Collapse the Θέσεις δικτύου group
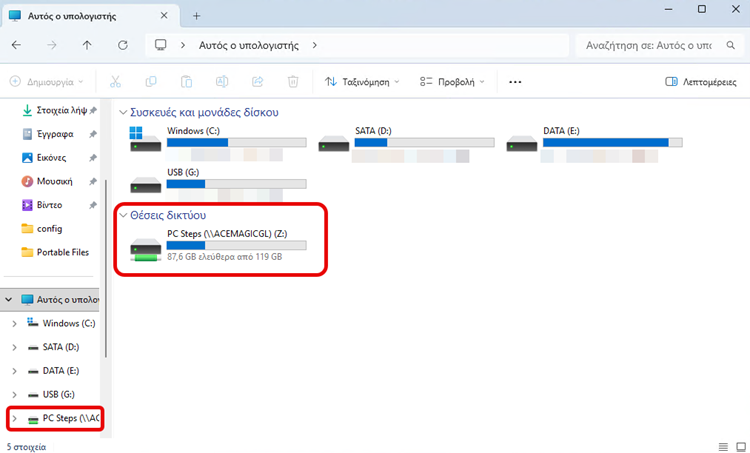The image size is (750, 453). tap(123, 215)
